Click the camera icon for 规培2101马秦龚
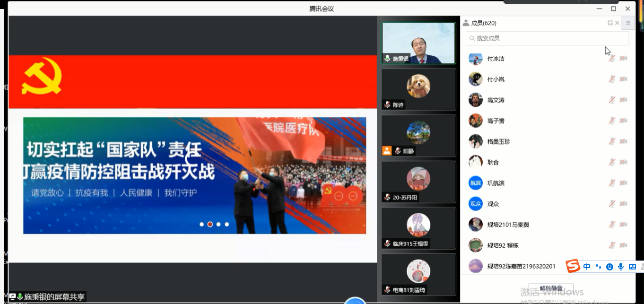This screenshot has height=304, width=644. (x=623, y=225)
